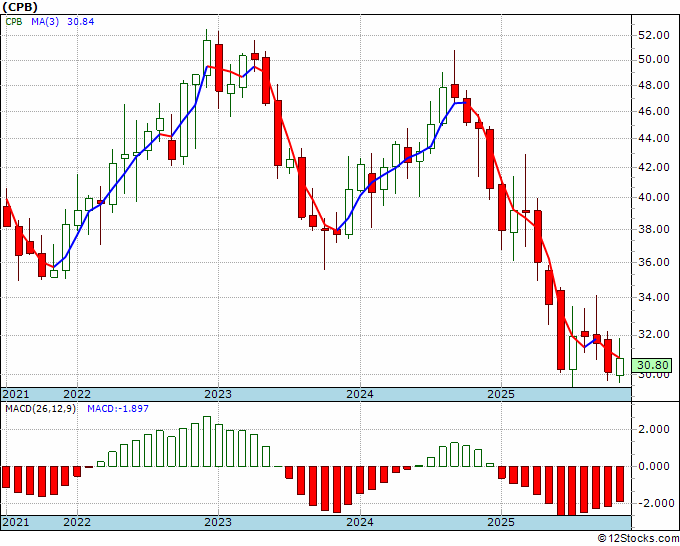The image size is (680, 546).
Task: Click the 44.00 price axis label
Action: [653, 139]
